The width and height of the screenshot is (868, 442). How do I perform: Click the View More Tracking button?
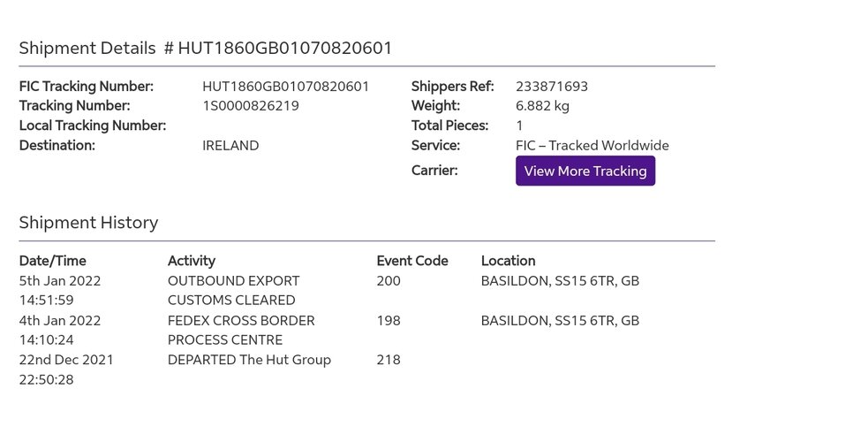585,171
